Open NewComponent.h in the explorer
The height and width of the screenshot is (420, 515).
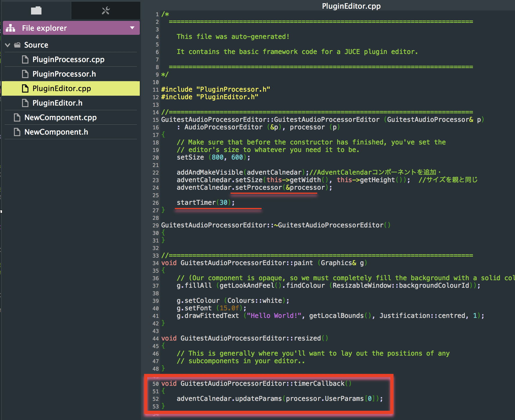pyautogui.click(x=56, y=132)
